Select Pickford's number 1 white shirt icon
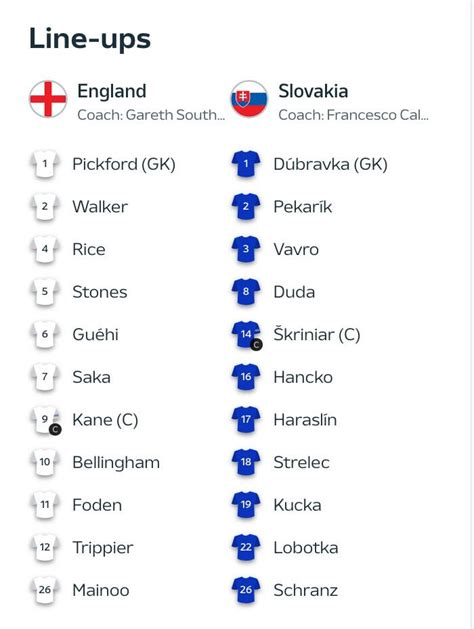Image resolution: width=474 pixels, height=629 pixels. pos(45,164)
